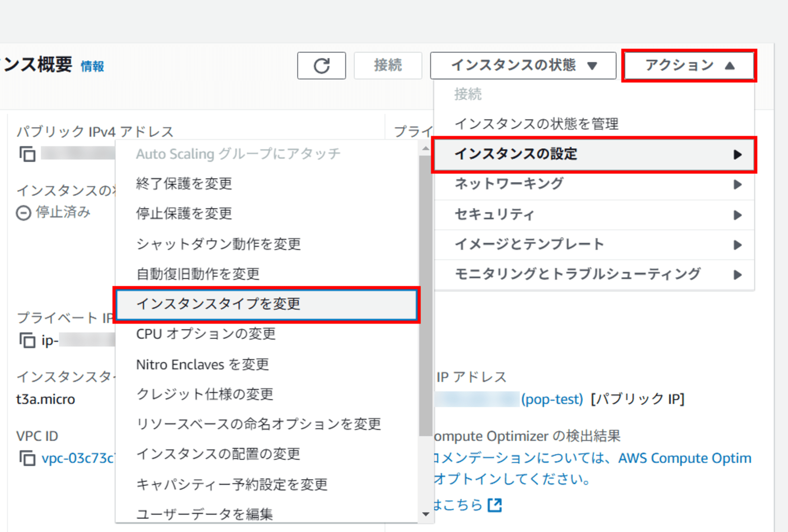Viewport: 788px width, 532px height.
Task: Open the vpc-03c73c VPC link
Action: pos(78,458)
